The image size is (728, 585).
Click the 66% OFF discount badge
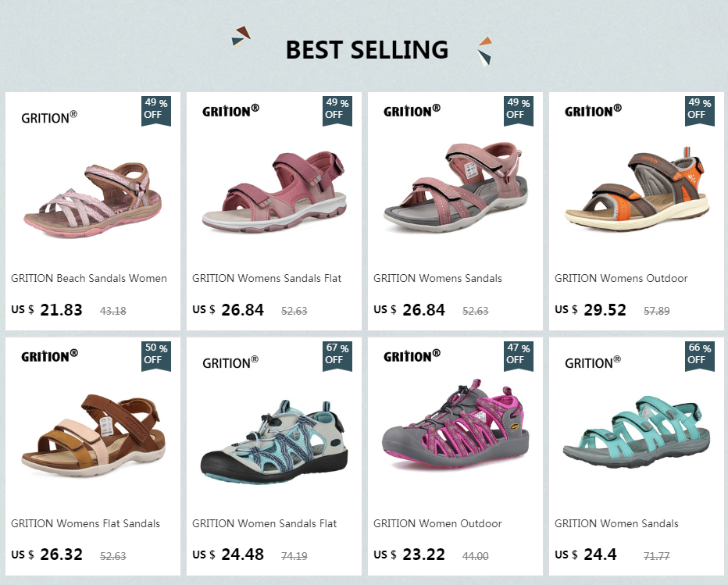[696, 354]
